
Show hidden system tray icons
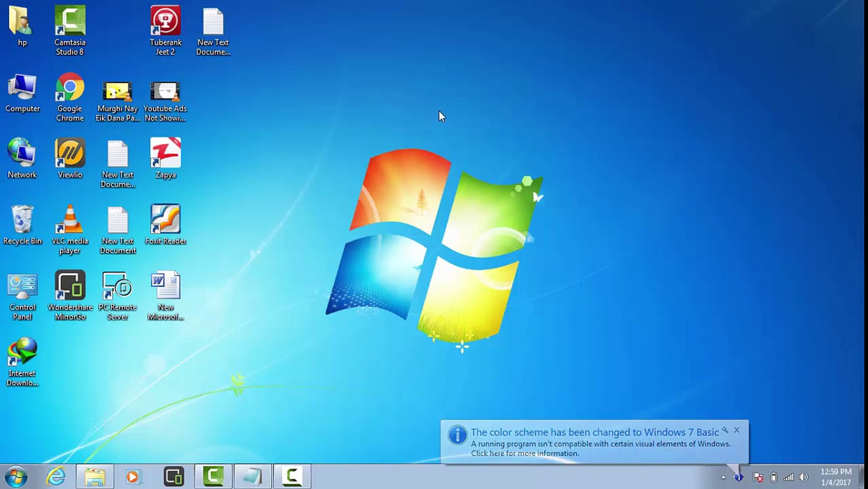click(x=723, y=477)
